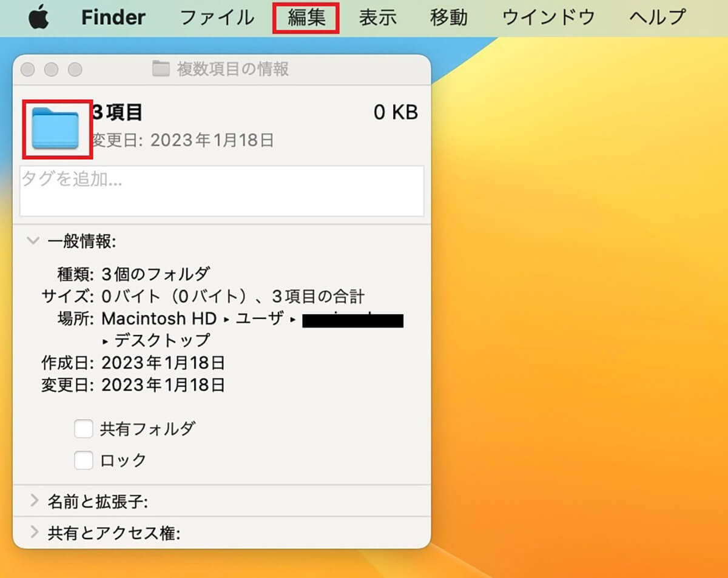Open the Finder menu
This screenshot has height=578, width=728.
coord(113,18)
